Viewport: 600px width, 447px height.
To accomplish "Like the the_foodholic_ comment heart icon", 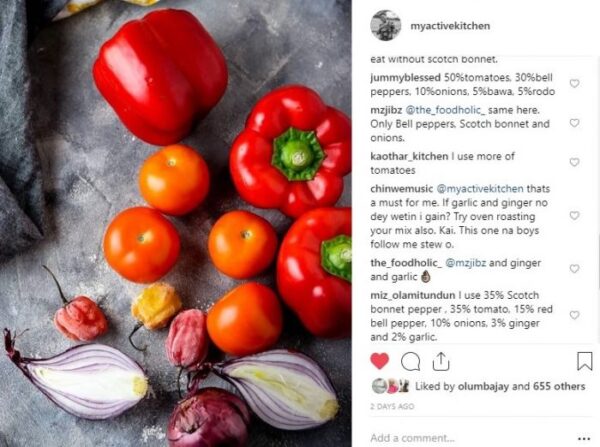I will pos(574,269).
